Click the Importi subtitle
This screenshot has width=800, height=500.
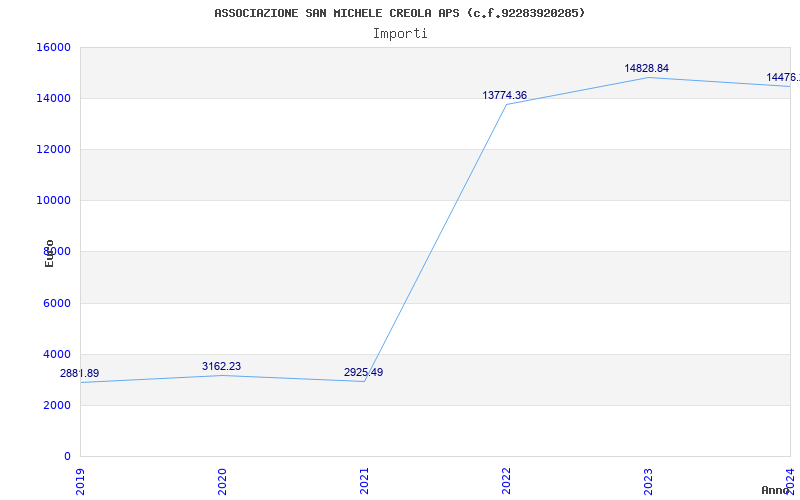click(400, 34)
